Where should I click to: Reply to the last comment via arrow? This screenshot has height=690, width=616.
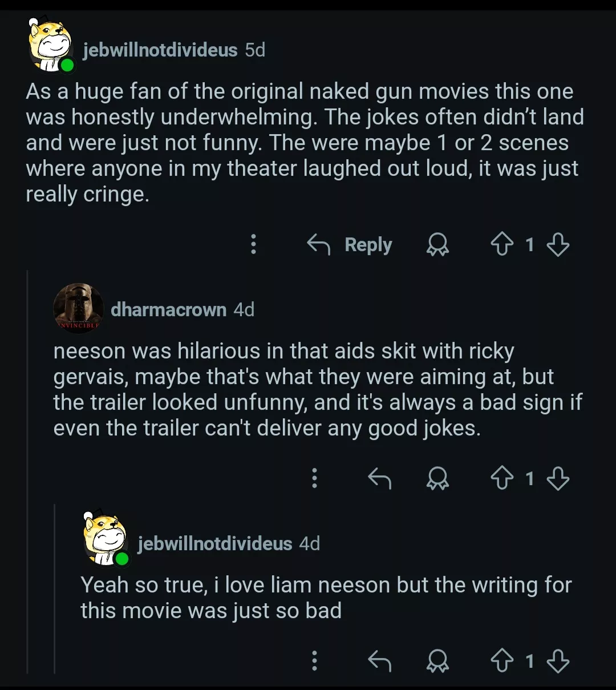click(379, 661)
